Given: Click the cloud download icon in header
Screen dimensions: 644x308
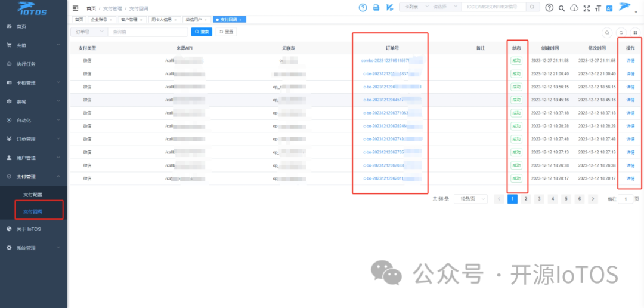Looking at the screenshot, I should click(575, 8).
